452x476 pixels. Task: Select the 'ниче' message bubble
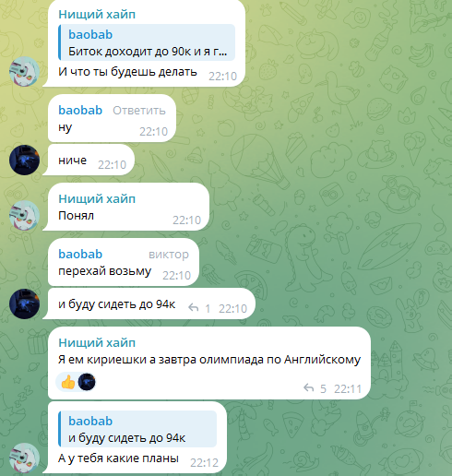point(89,160)
